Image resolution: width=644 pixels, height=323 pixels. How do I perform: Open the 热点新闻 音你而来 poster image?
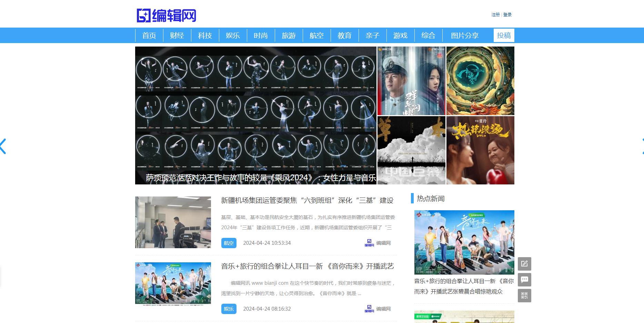pyautogui.click(x=464, y=242)
